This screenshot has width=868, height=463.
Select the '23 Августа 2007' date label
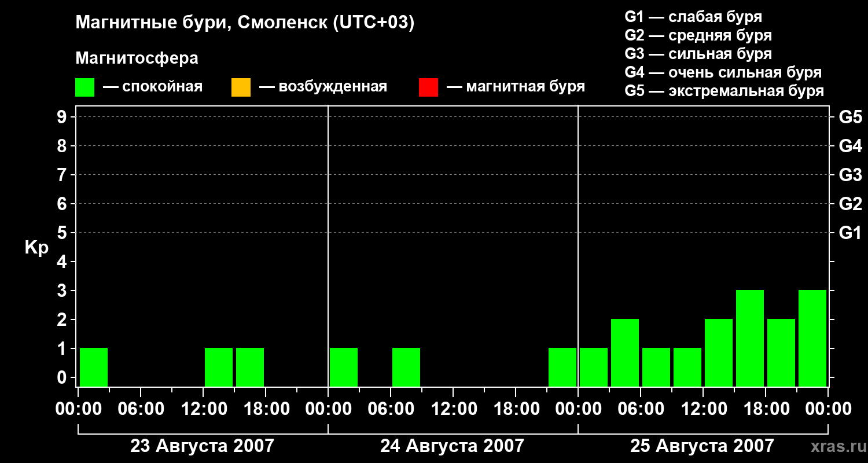pos(202,446)
